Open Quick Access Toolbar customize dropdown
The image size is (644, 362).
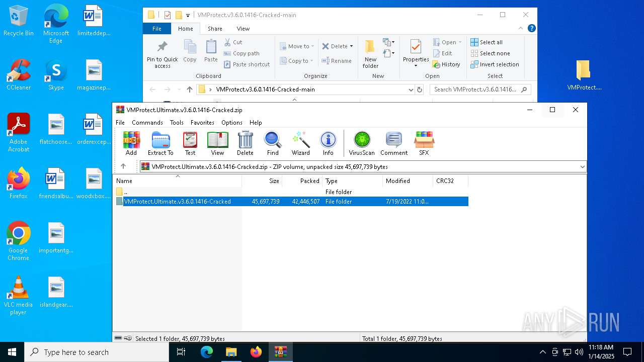click(x=188, y=15)
